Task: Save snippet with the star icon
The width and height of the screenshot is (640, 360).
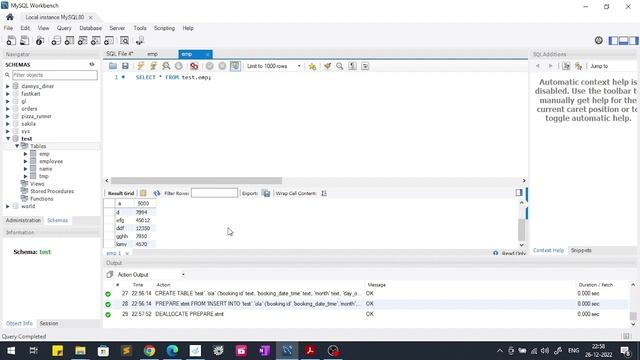Action: tap(312, 66)
